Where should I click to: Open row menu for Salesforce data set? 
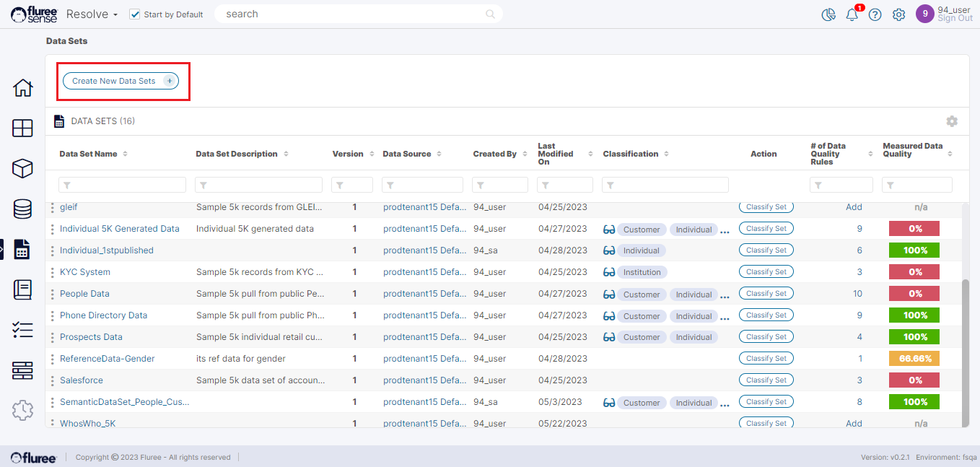coord(52,380)
